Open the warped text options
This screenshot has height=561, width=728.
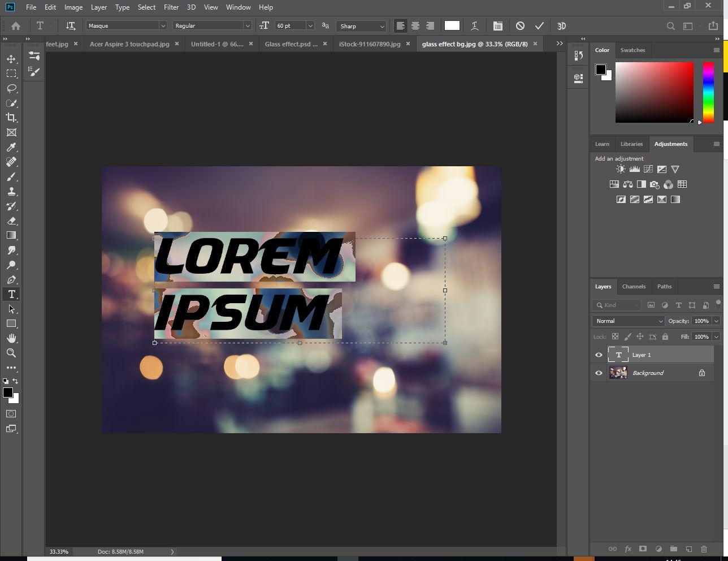click(475, 26)
